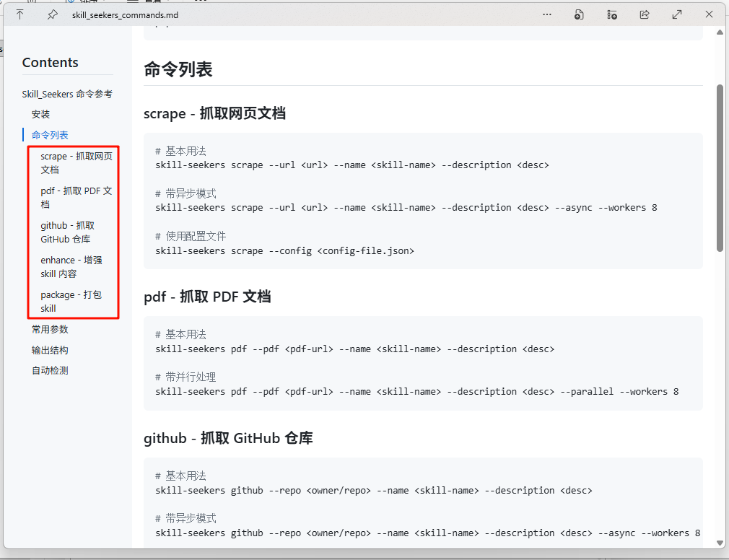Open the three-dots more options menu
Image resolution: width=729 pixels, height=560 pixels.
coord(547,14)
